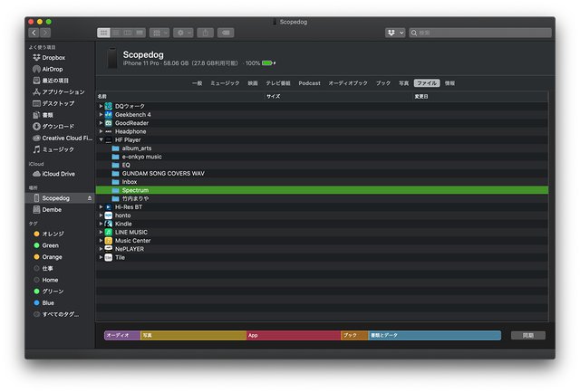The image size is (580, 392).
Task: Open the 写真 tab
Action: [x=403, y=82]
